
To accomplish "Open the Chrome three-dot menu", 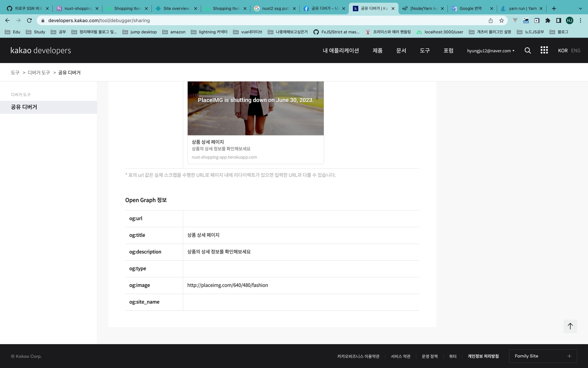I will pos(580,20).
